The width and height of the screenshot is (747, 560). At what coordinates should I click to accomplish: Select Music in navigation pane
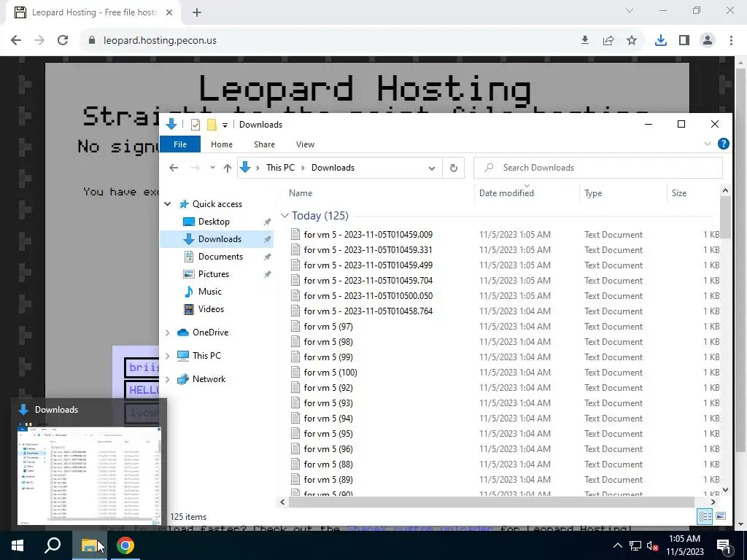pyautogui.click(x=209, y=292)
